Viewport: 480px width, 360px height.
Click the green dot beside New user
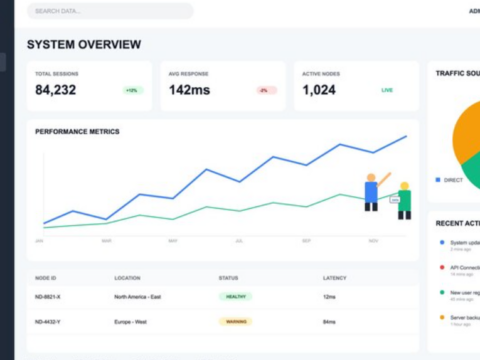tap(442, 292)
